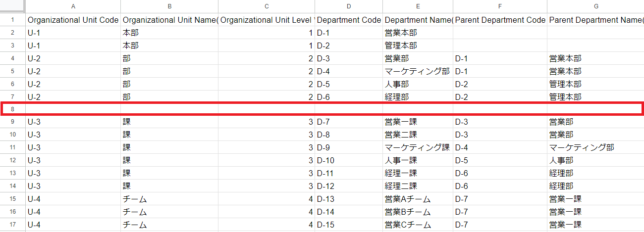644x232 pixels.
Task: Click the column G header
Action: (595, 6)
